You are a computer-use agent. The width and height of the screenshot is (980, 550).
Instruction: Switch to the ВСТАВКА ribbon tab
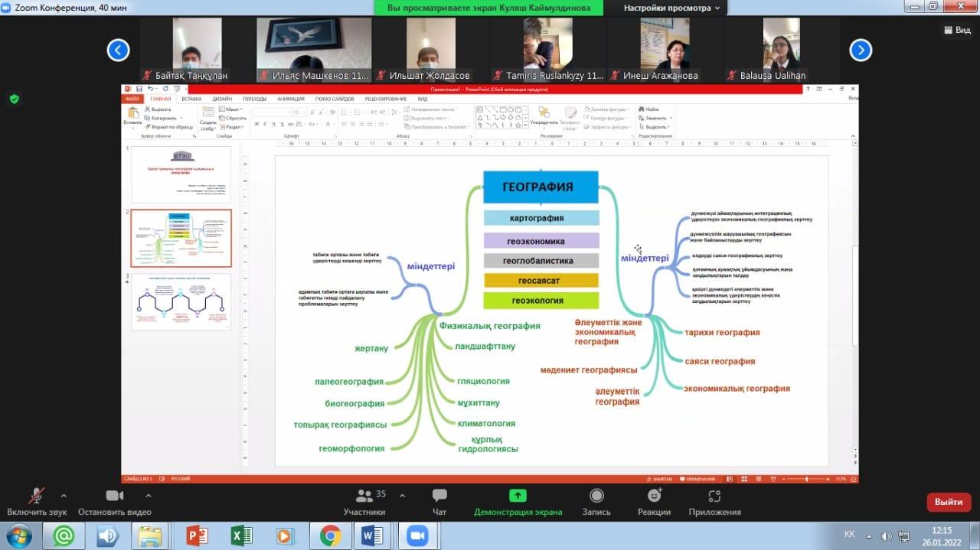point(191,99)
